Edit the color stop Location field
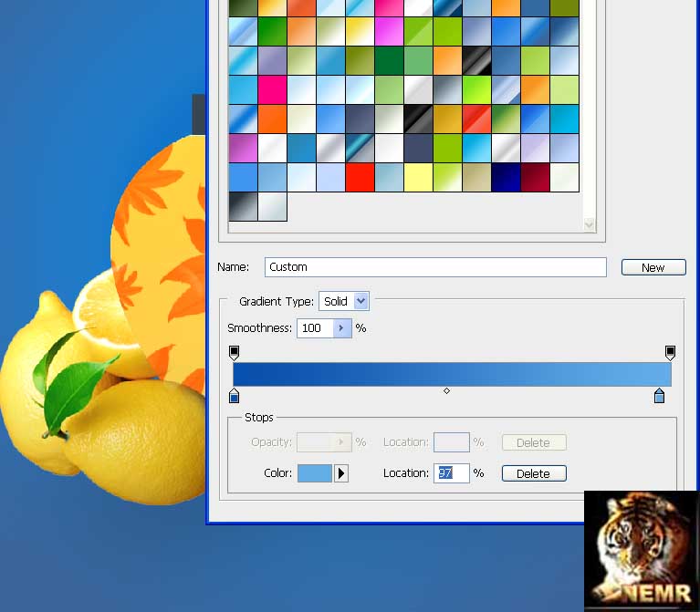Image resolution: width=700 pixels, height=612 pixels. click(452, 473)
